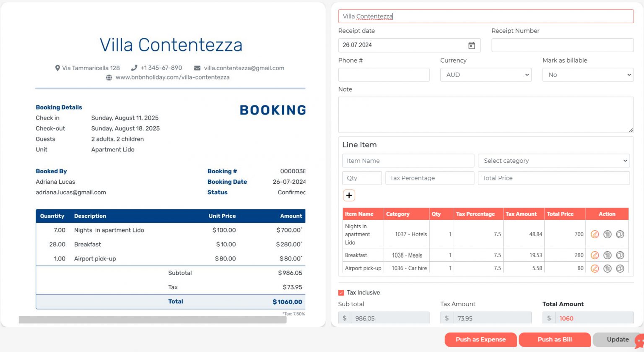Duplicate the Nights in apartment Lido item
The width and height of the screenshot is (644, 352).
(x=620, y=234)
